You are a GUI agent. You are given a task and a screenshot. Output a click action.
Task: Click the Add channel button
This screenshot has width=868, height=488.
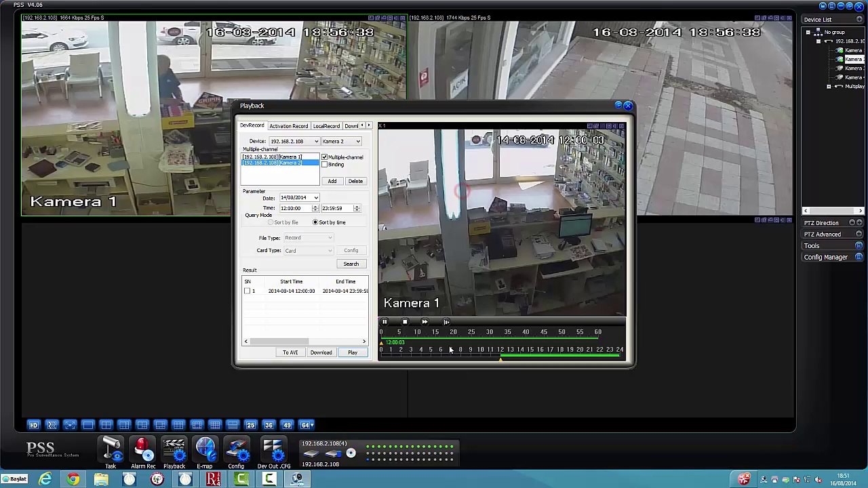pyautogui.click(x=332, y=181)
